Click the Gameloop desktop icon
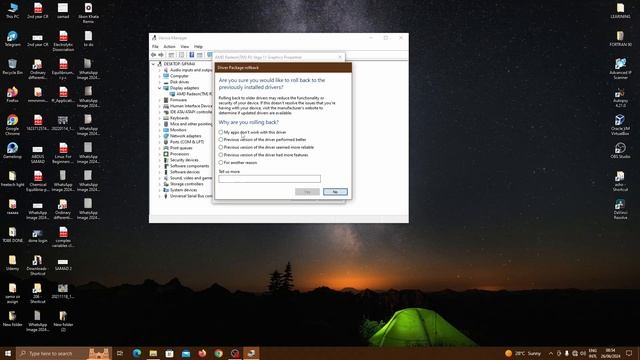 coord(12,151)
